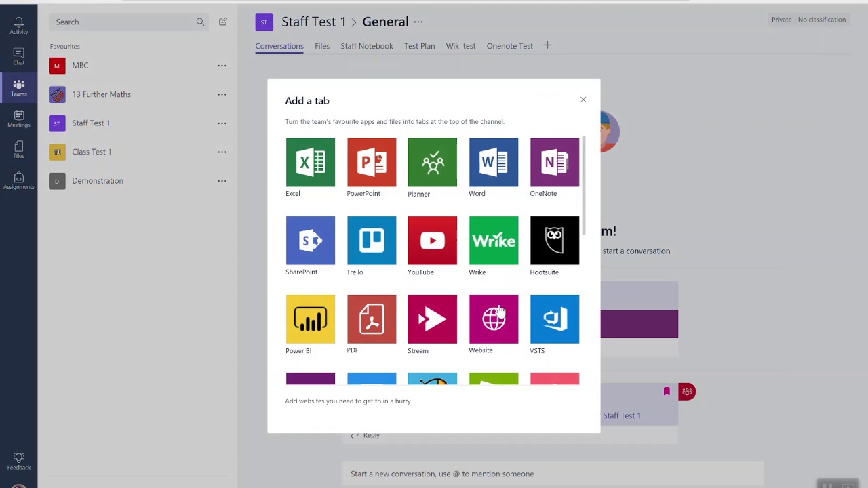Click the ST team avatar in header

click(x=264, y=22)
